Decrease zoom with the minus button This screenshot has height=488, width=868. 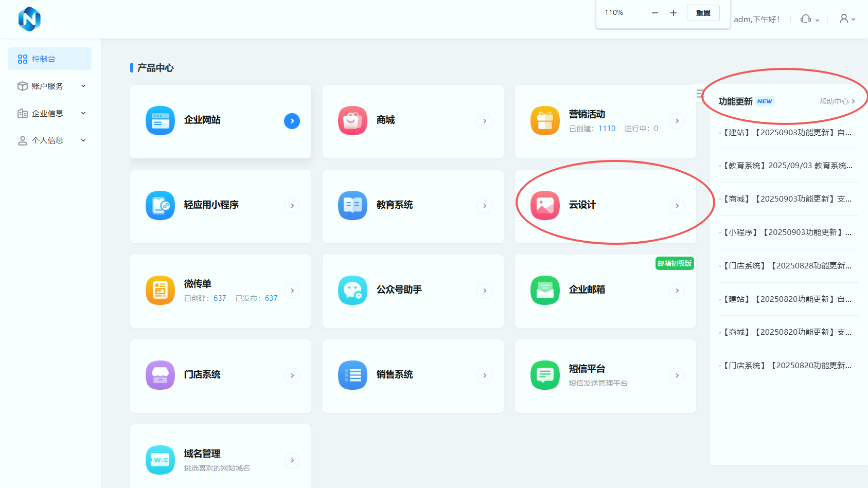(x=654, y=13)
